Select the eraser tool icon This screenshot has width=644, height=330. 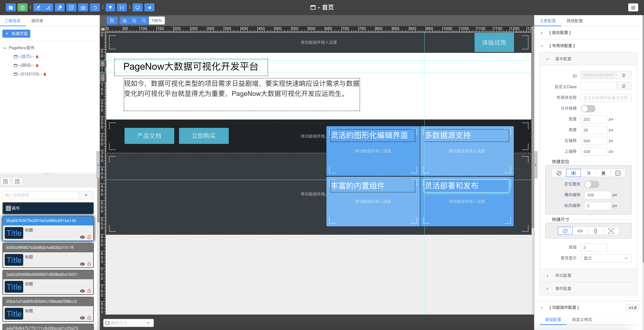coord(60,8)
